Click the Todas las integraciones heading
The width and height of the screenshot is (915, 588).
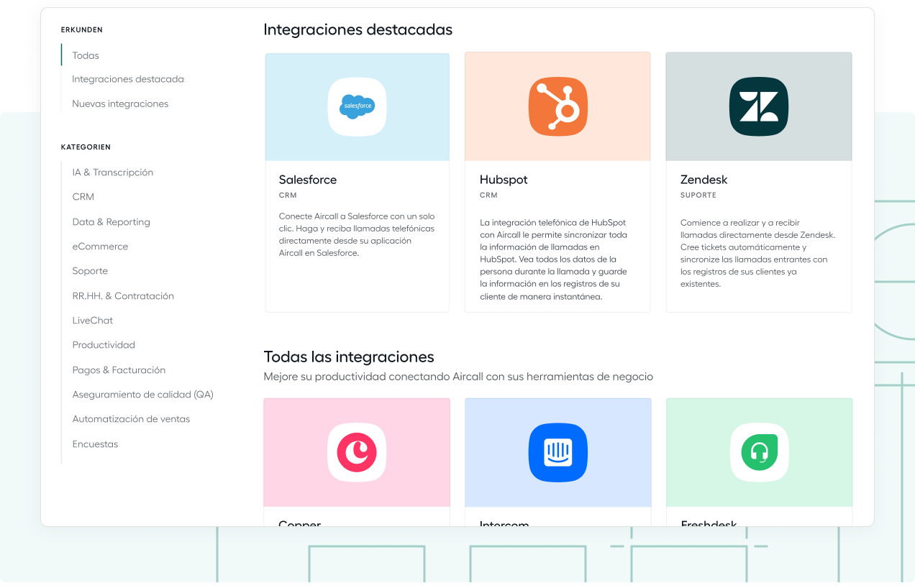[x=349, y=357]
